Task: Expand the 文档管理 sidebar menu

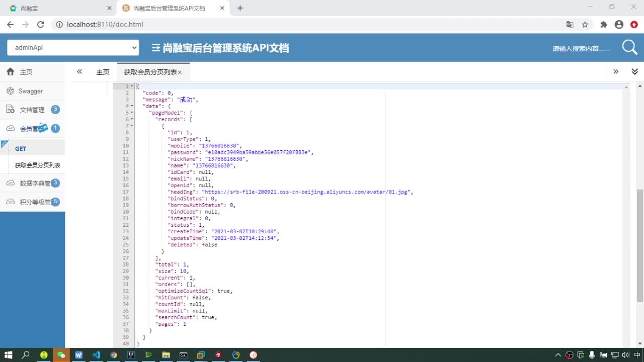Action: pyautogui.click(x=32, y=110)
